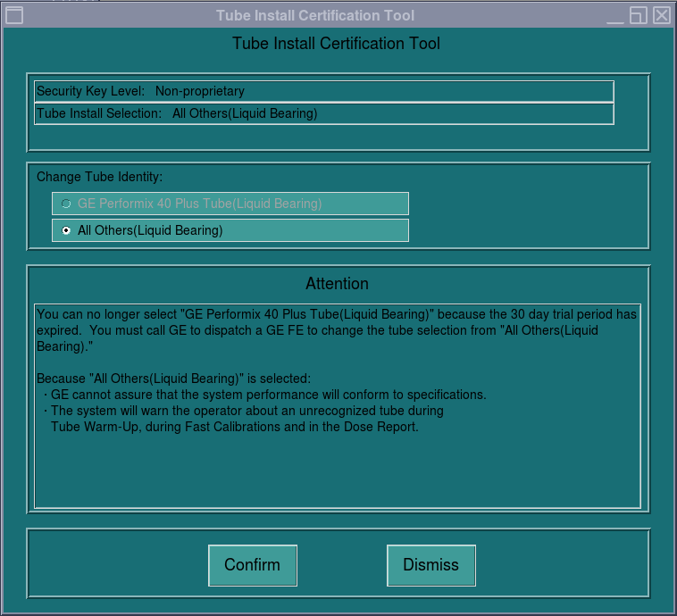Click the Tube Install Selection label

click(x=99, y=113)
